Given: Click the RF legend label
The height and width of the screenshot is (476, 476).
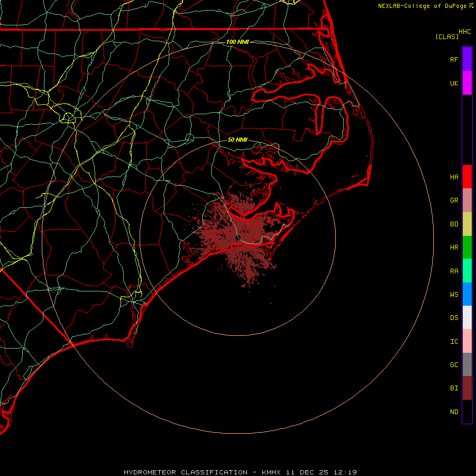Looking at the screenshot, I should click(454, 59).
